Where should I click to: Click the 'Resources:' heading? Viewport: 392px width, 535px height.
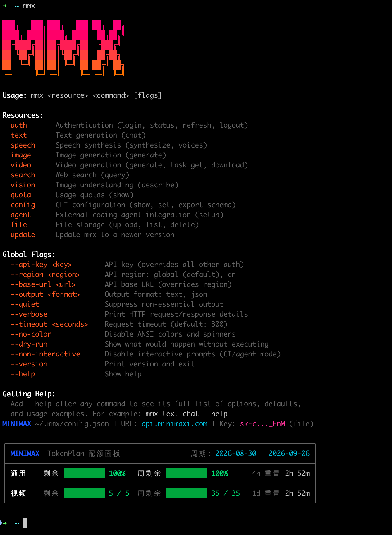click(x=23, y=115)
